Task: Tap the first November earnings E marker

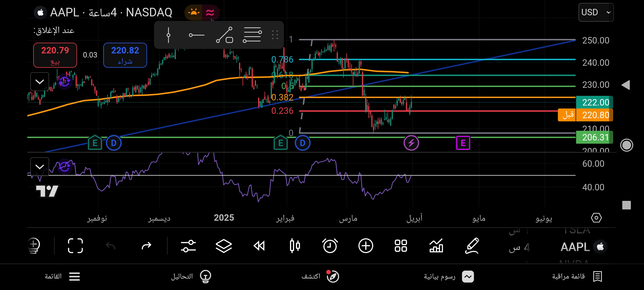Action: coord(95,143)
